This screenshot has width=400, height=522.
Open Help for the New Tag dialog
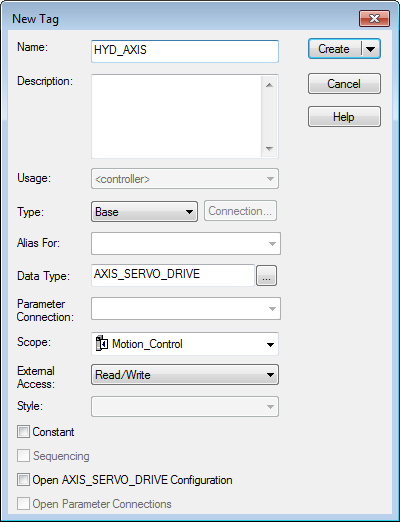point(344,117)
